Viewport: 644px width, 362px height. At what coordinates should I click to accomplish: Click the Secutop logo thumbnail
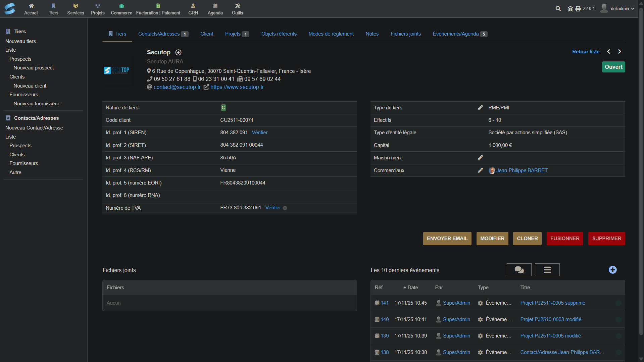pos(116,70)
